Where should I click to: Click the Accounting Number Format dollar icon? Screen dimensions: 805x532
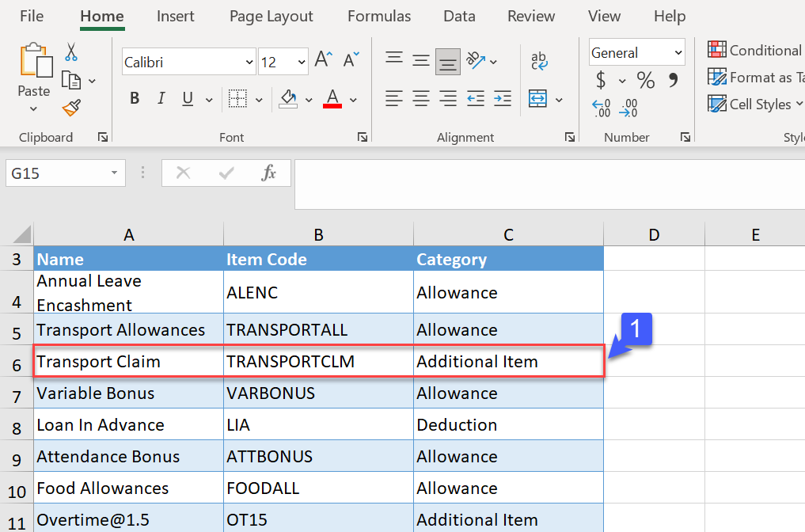coord(601,80)
